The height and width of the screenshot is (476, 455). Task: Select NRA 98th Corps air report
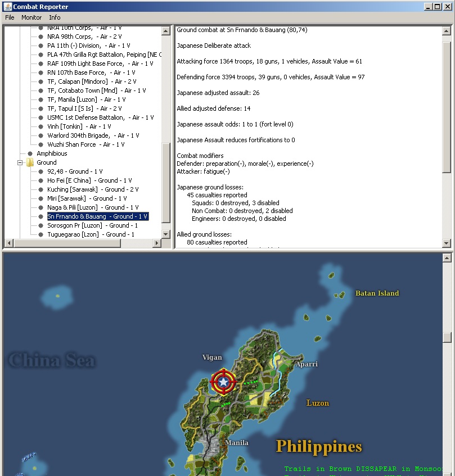point(84,37)
